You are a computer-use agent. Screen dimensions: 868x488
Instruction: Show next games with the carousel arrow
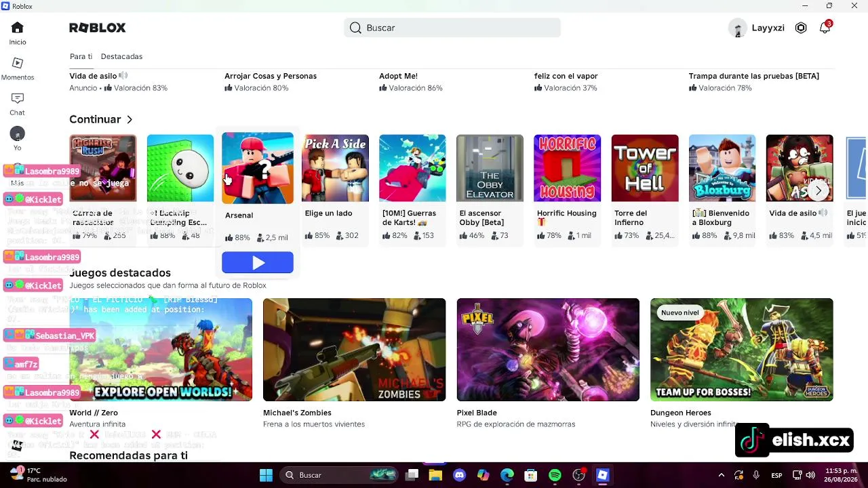818,191
